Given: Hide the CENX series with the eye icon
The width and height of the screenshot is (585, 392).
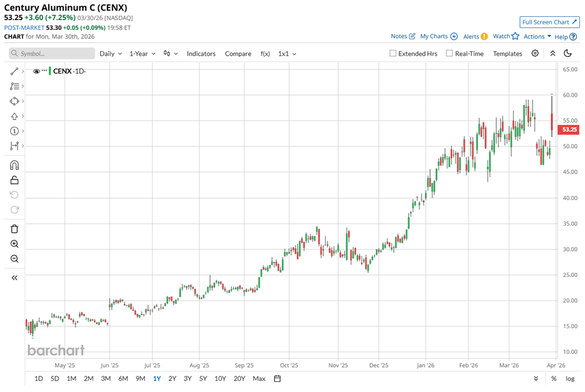Looking at the screenshot, I should (x=36, y=71).
